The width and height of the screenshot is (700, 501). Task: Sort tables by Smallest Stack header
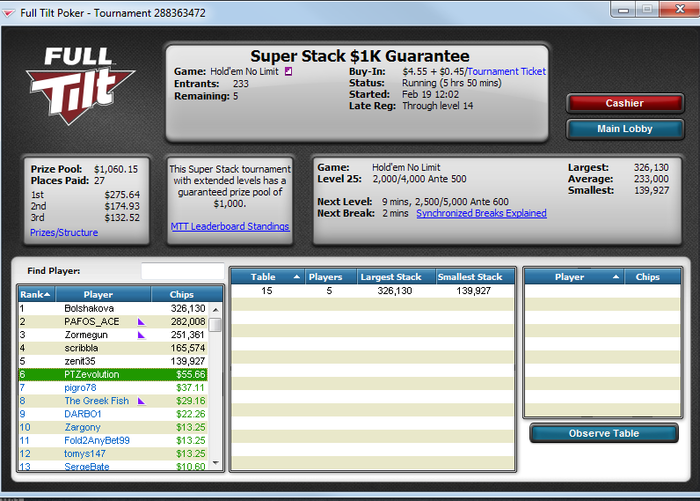[x=475, y=277]
